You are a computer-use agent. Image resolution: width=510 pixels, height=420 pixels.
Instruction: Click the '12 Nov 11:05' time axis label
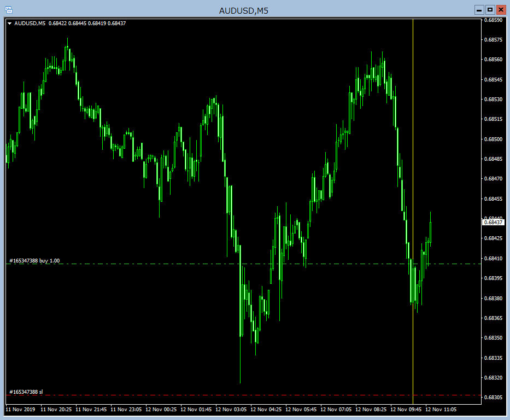(441, 409)
